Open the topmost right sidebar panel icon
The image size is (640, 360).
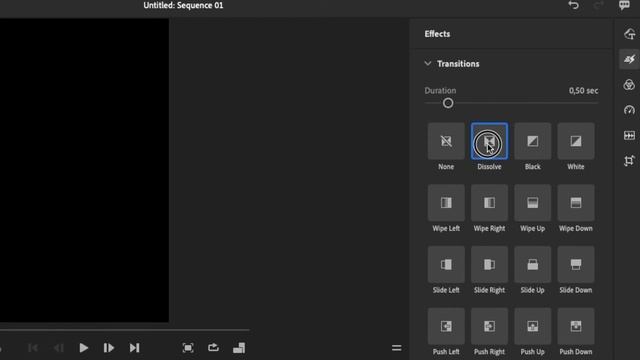tap(629, 34)
